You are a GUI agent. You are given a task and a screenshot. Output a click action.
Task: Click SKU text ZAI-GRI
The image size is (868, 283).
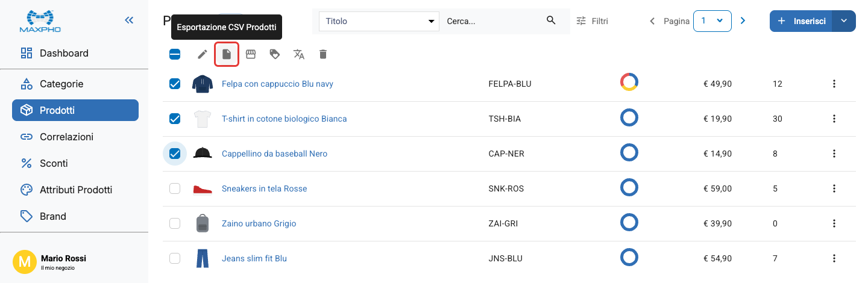pyautogui.click(x=503, y=223)
